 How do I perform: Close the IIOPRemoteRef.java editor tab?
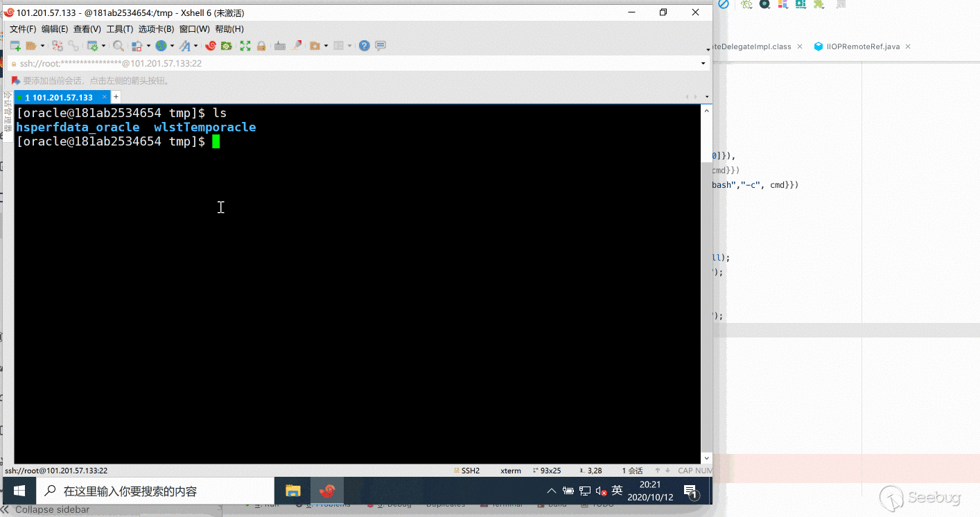(x=908, y=46)
